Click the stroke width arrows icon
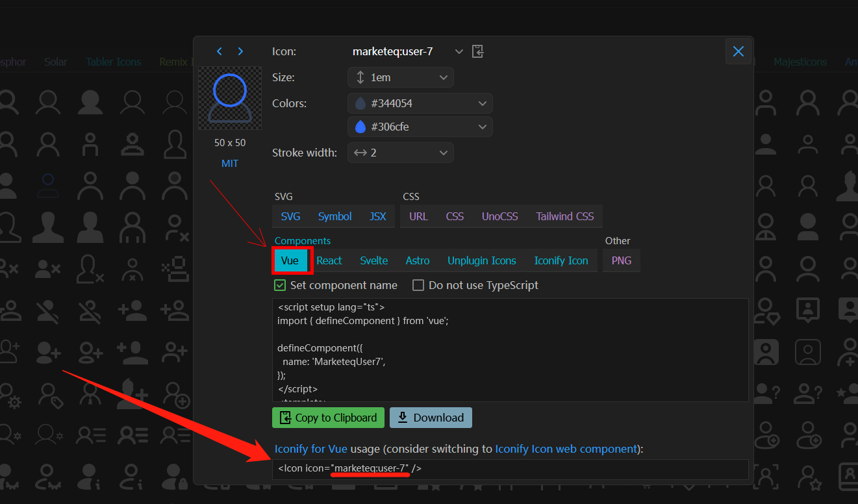 pyautogui.click(x=360, y=153)
